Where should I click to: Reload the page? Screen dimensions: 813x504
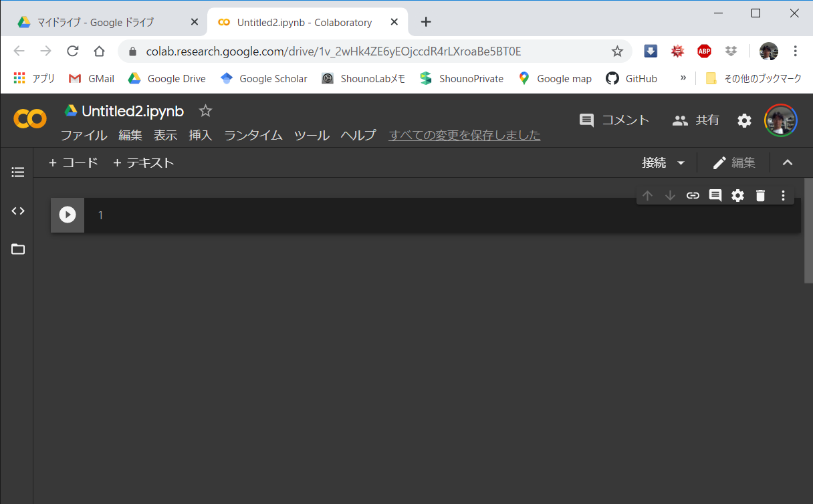coord(73,51)
